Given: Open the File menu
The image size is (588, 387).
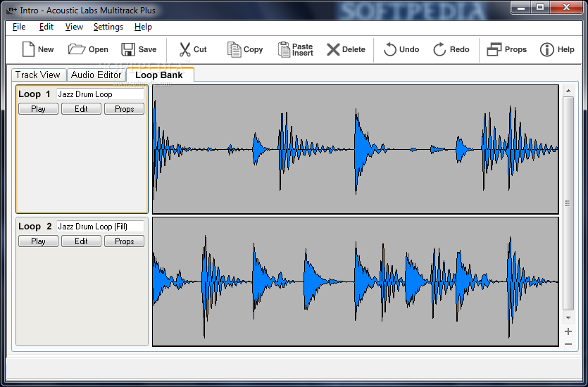Looking at the screenshot, I should tap(19, 27).
